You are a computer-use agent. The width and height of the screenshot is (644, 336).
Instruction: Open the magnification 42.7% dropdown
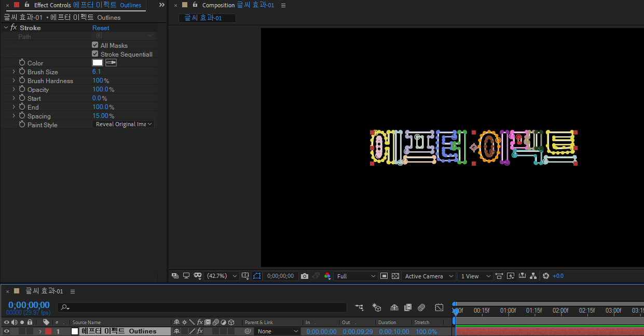click(222, 276)
